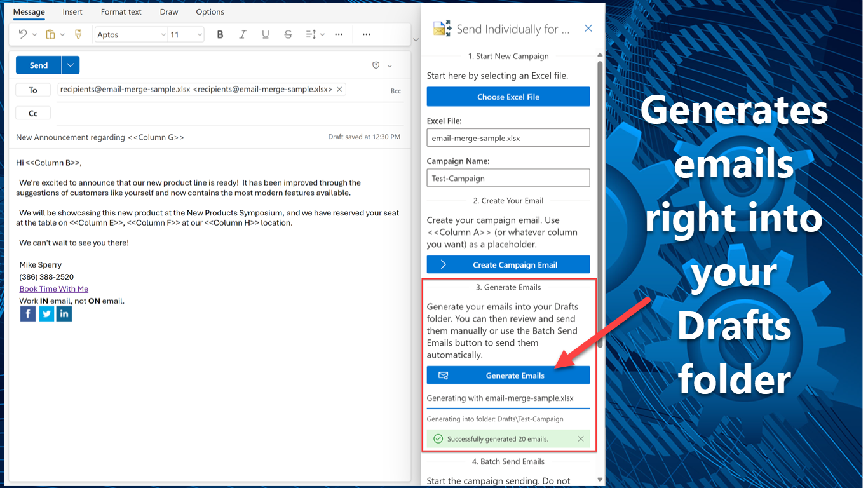Click the Generate Emails button
The height and width of the screenshot is (488, 868).
pos(508,376)
